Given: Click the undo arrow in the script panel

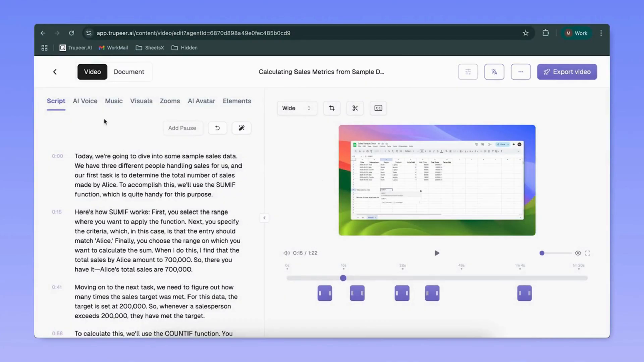Looking at the screenshot, I should point(217,128).
